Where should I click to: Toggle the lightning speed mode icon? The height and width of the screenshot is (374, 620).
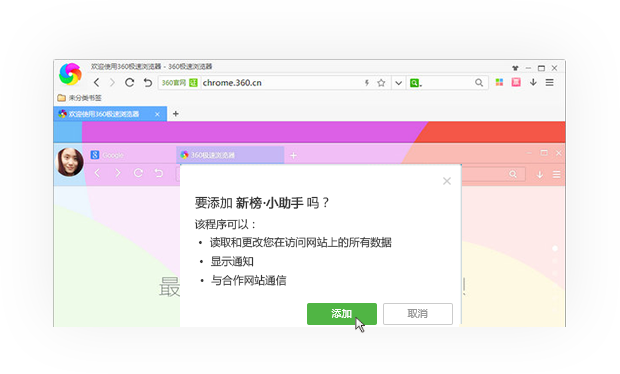(367, 83)
